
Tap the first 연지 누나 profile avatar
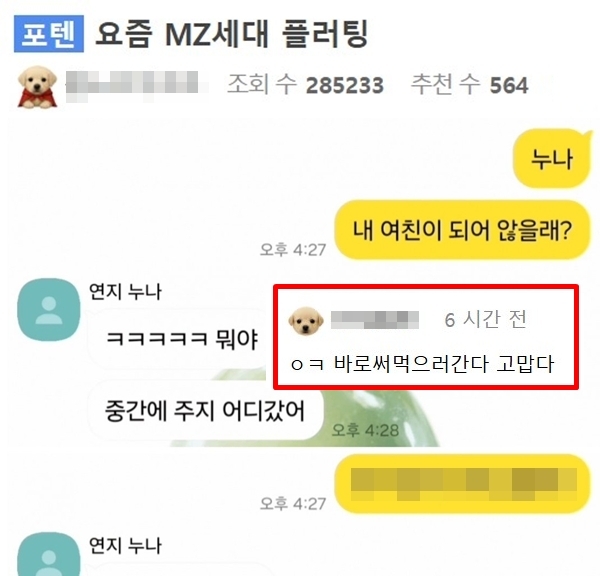(49, 309)
